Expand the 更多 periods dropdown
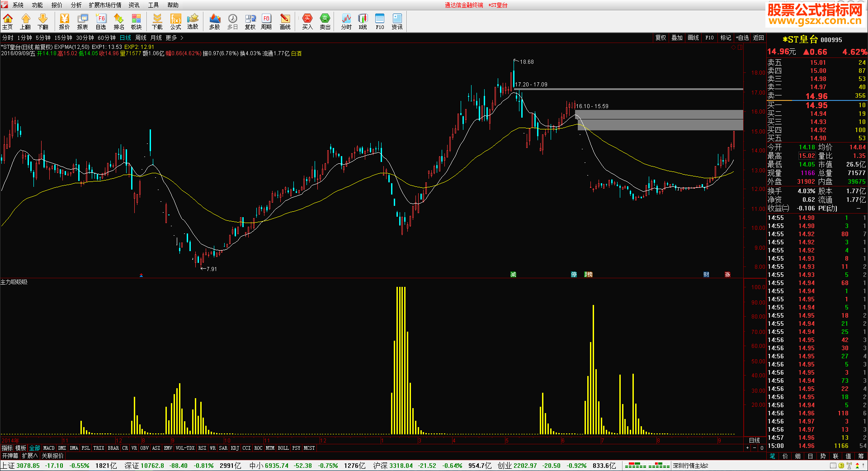The width and height of the screenshot is (868, 471). (174, 38)
